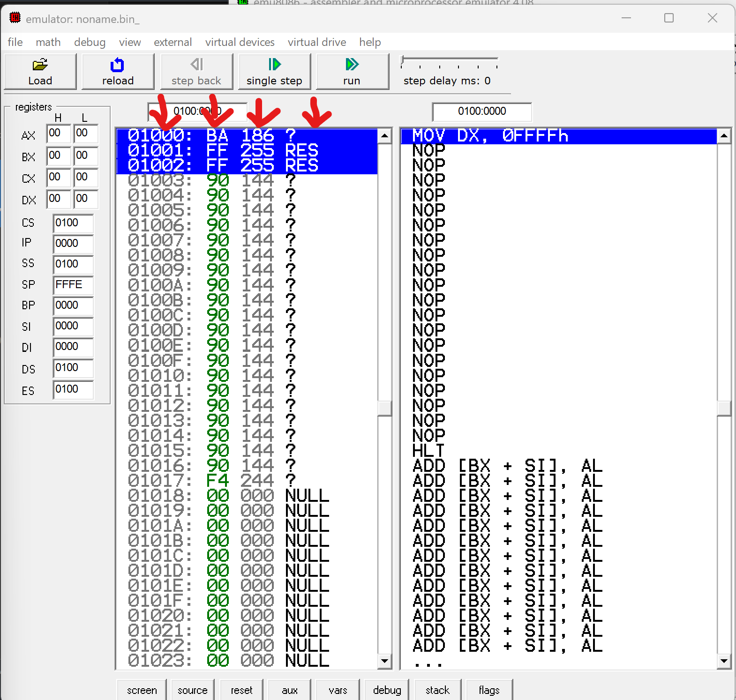Select memory row 01000: BA 186
The width and height of the screenshot is (736, 700).
[247, 136]
